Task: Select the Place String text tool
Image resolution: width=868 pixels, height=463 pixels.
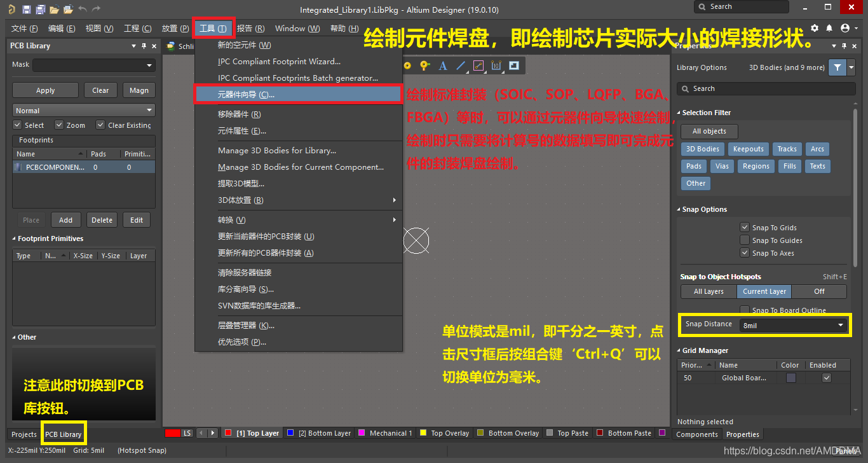Action: click(443, 66)
